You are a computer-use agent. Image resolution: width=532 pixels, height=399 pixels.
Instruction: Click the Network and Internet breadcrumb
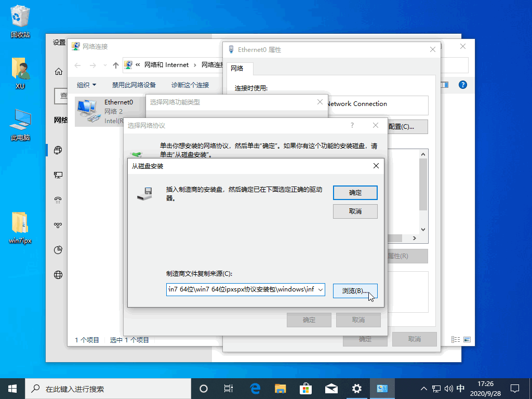tap(166, 65)
